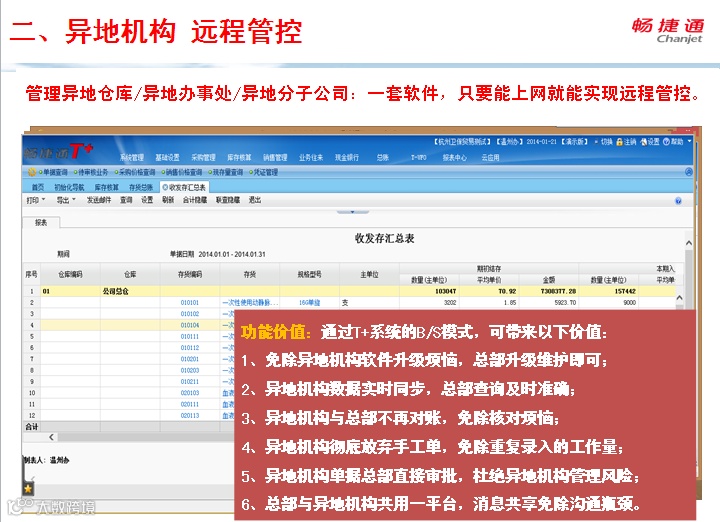Switch to the 初始化导航 tab

(x=69, y=187)
